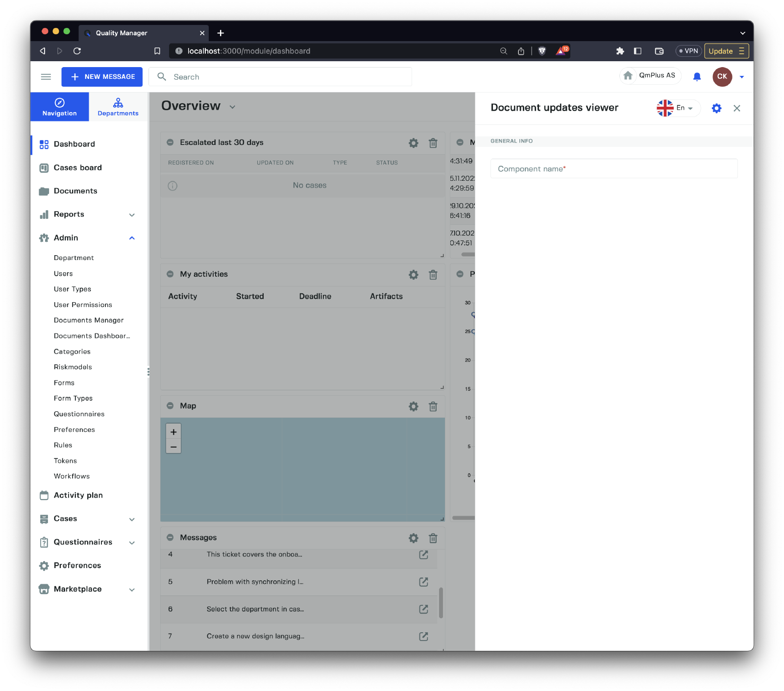Open My activities widget settings gear
This screenshot has width=784, height=691.
tap(414, 275)
